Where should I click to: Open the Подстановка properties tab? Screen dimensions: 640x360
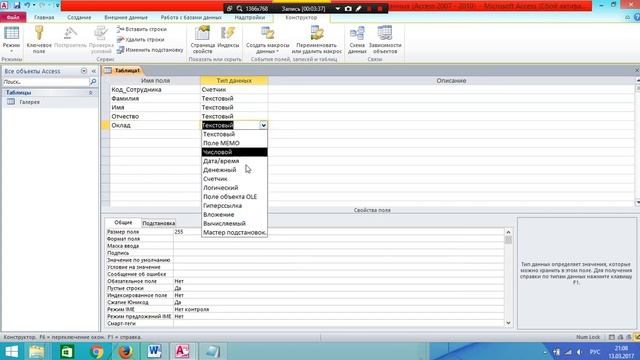click(159, 223)
